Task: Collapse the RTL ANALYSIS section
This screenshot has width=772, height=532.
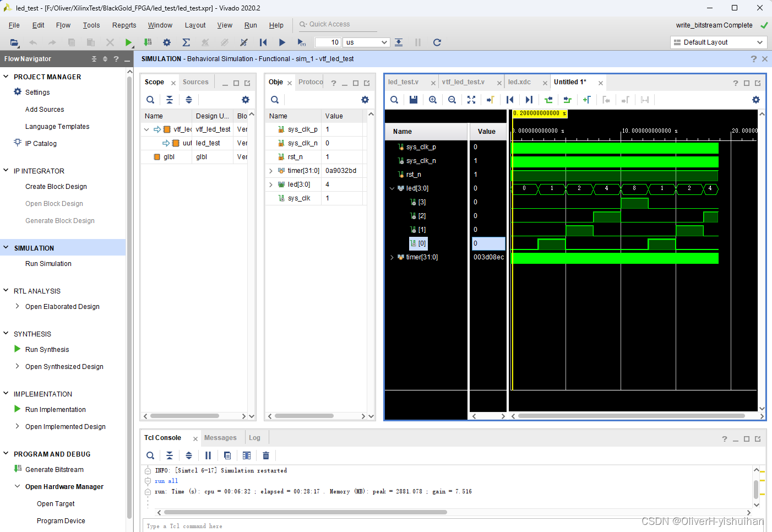Action: 6,291
